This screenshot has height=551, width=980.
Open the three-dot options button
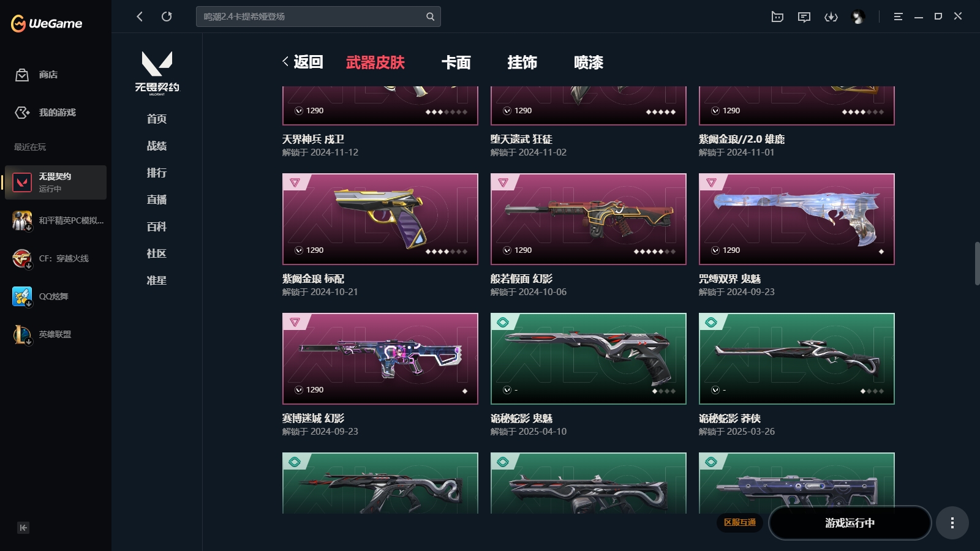click(x=952, y=523)
